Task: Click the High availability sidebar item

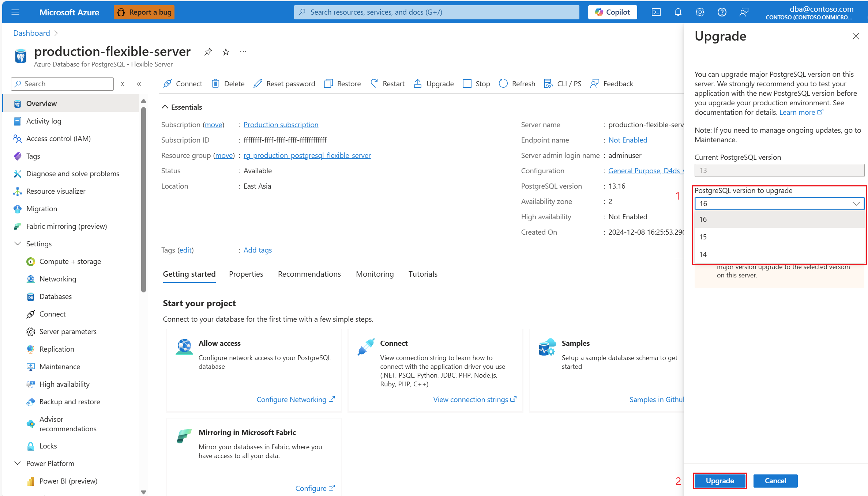Action: coord(65,383)
